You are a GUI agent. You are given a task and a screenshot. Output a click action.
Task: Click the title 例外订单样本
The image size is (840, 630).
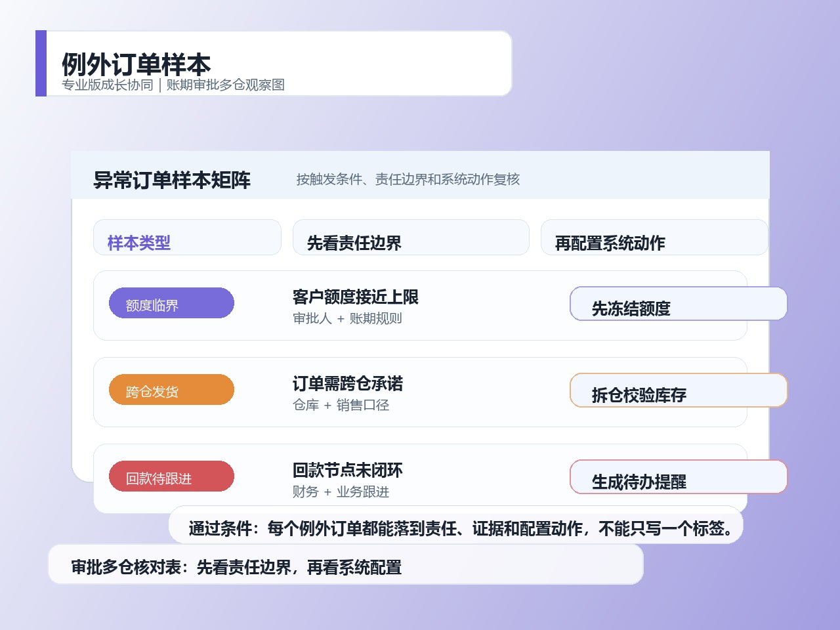coord(136,64)
